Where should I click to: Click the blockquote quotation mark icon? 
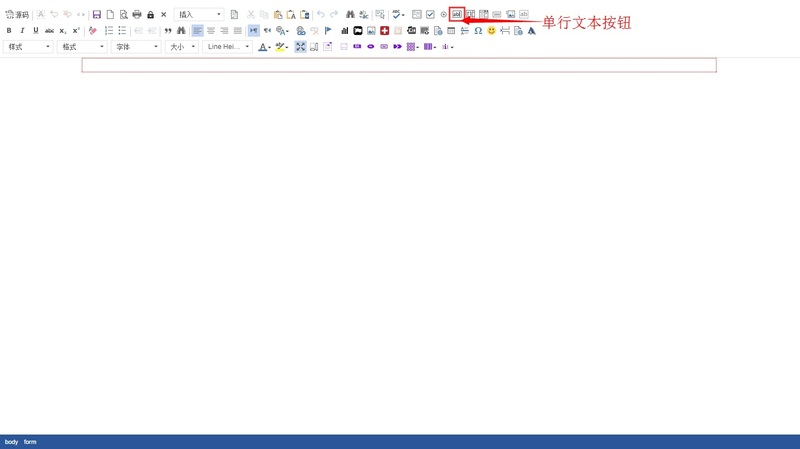click(168, 31)
